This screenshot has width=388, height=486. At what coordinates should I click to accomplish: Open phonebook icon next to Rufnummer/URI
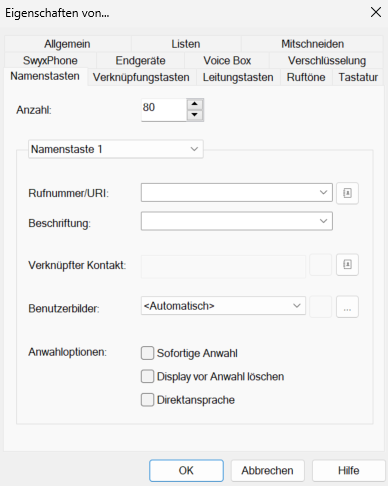point(347,193)
